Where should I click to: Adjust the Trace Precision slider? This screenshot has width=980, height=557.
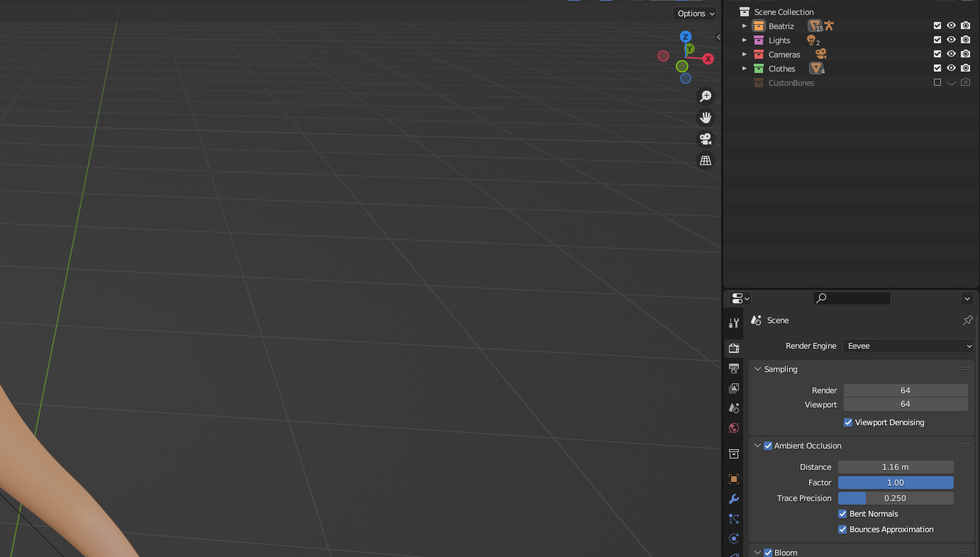895,498
